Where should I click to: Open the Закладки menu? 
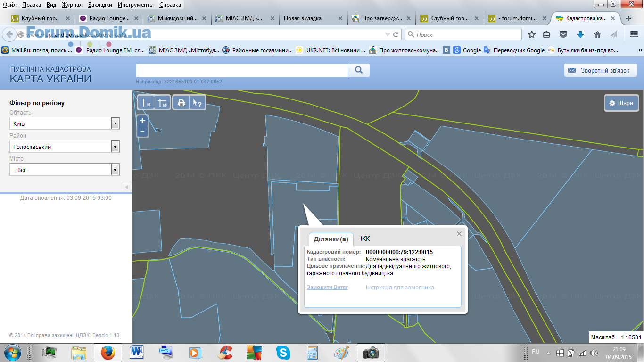pyautogui.click(x=100, y=5)
